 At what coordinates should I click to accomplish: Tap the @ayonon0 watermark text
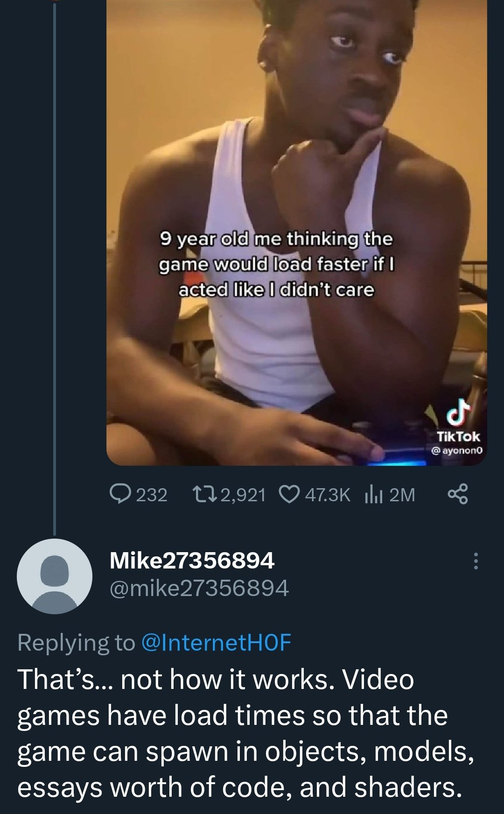pyautogui.click(x=458, y=451)
